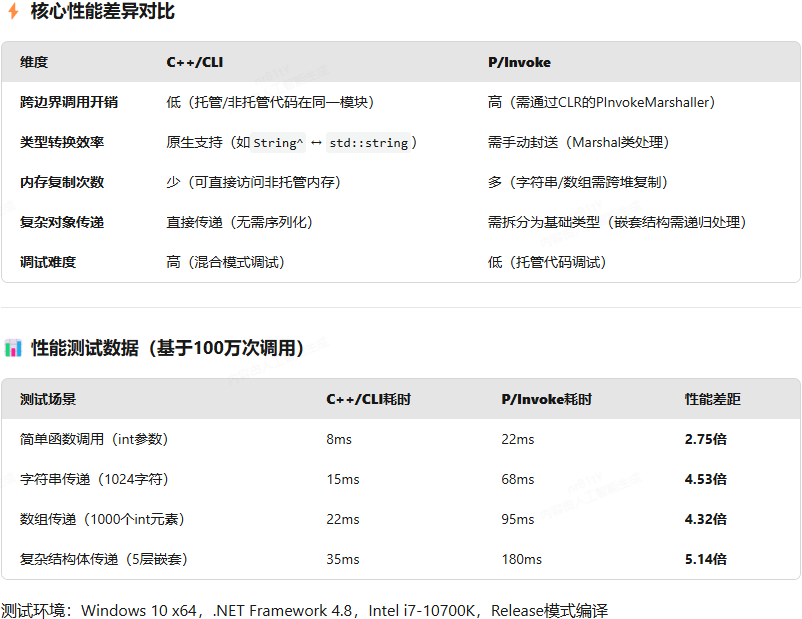
Task: Click the bar chart icon beside 性能测试数据
Action: pyautogui.click(x=13, y=348)
